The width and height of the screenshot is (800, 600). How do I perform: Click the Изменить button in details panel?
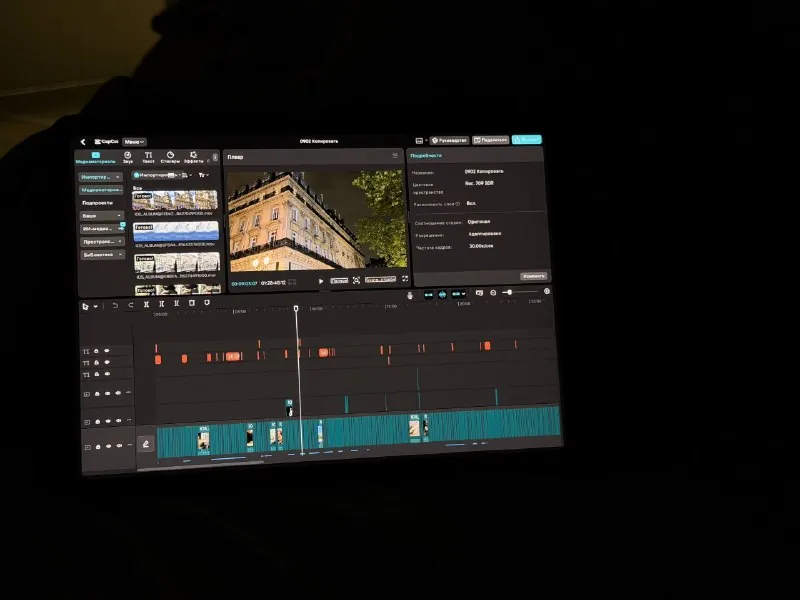(x=534, y=276)
